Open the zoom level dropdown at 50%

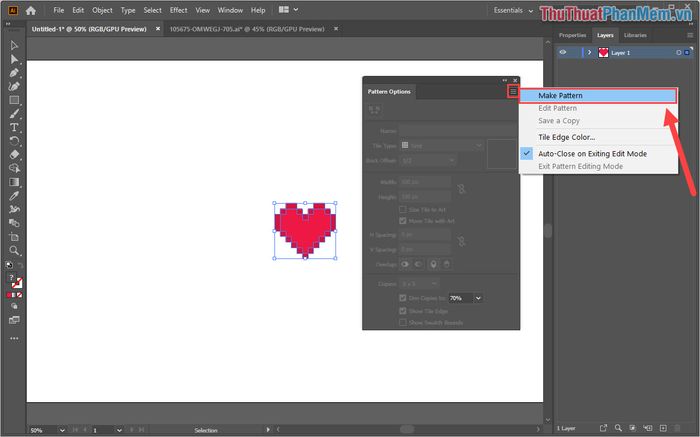(63, 430)
